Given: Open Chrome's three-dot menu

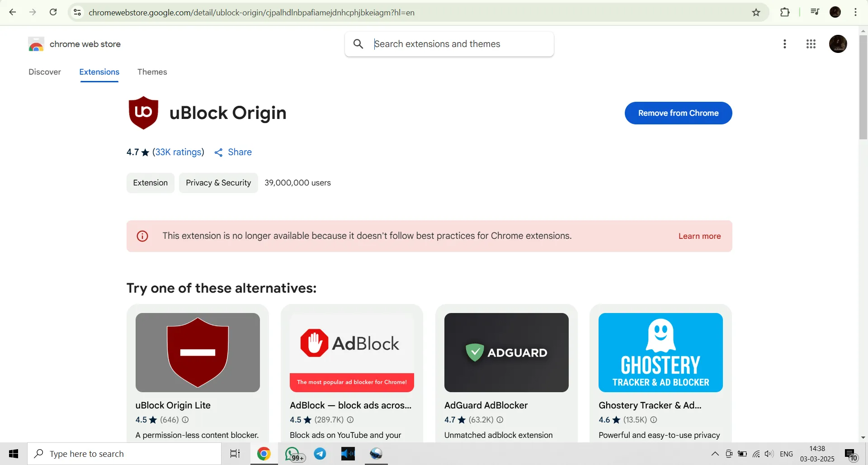Looking at the screenshot, I should (x=855, y=12).
